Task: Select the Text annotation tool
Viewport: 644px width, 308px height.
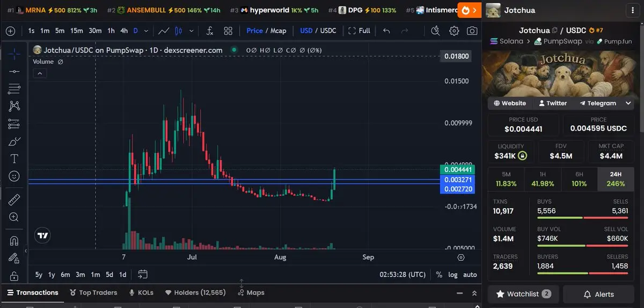Action: coord(14,159)
